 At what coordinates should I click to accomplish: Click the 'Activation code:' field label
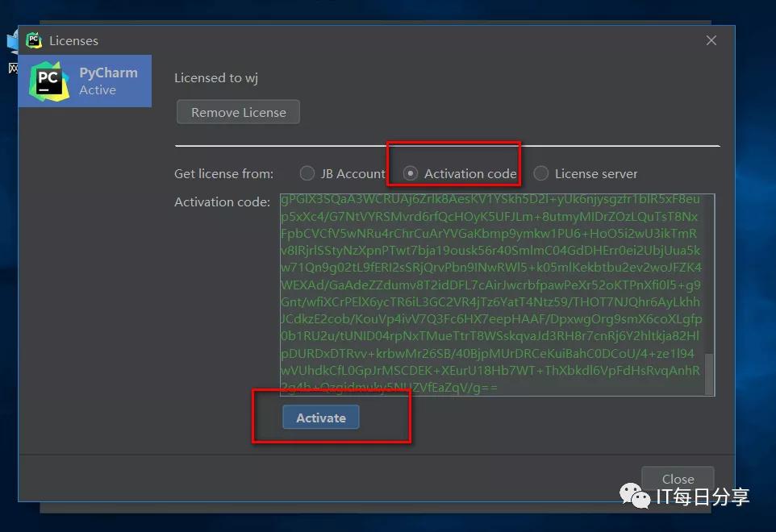click(x=222, y=202)
